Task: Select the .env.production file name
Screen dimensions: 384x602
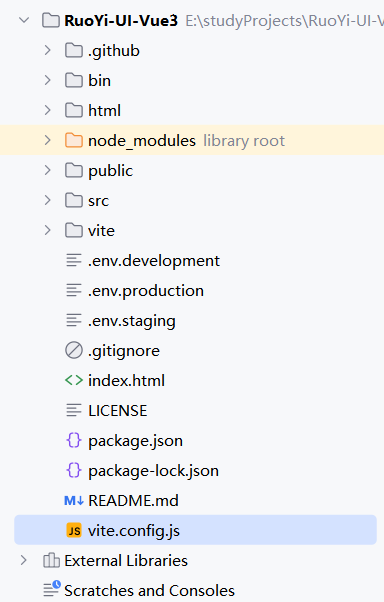Action: [x=146, y=291]
